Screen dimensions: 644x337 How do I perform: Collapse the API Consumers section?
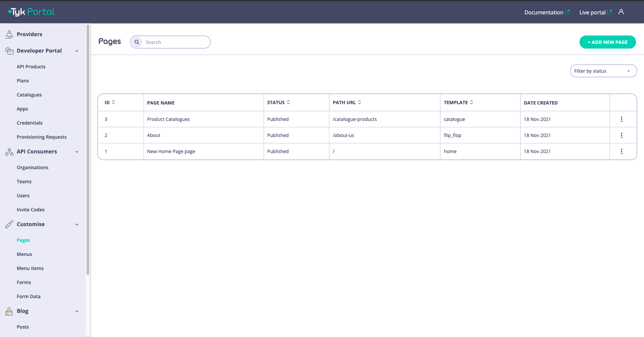(77, 152)
